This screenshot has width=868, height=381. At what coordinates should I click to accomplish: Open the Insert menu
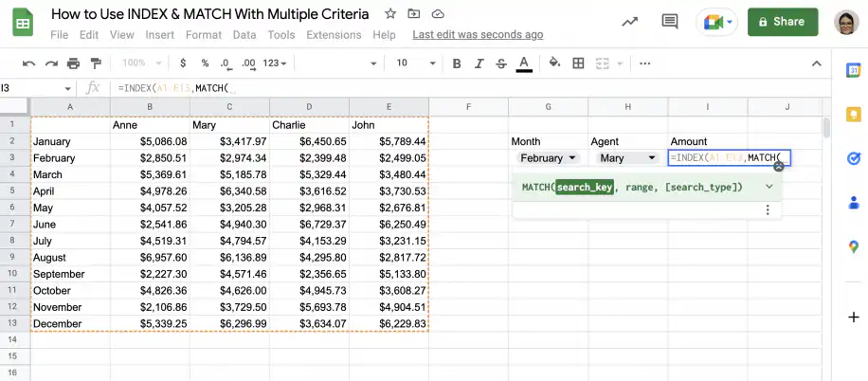pos(160,35)
